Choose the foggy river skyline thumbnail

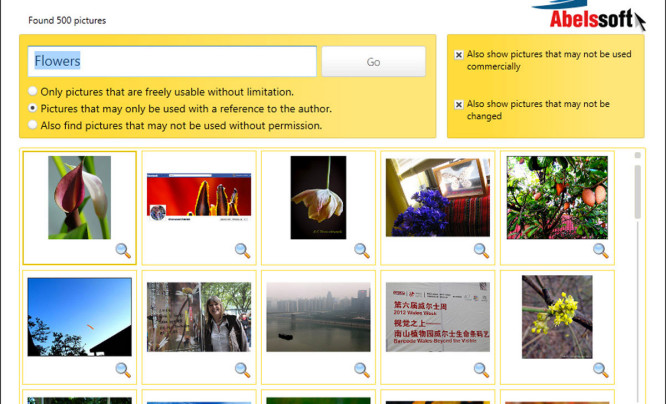click(318, 317)
